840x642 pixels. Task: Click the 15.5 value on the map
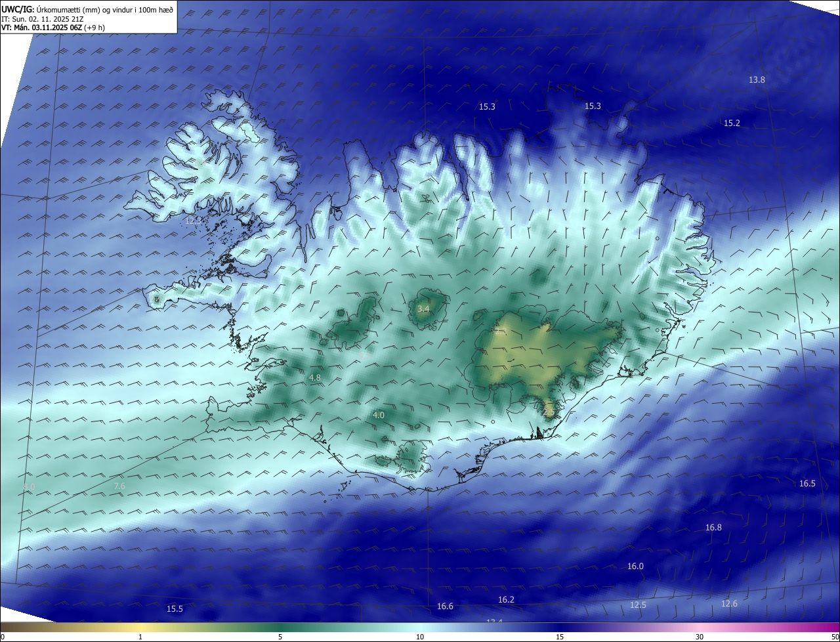pyautogui.click(x=175, y=609)
